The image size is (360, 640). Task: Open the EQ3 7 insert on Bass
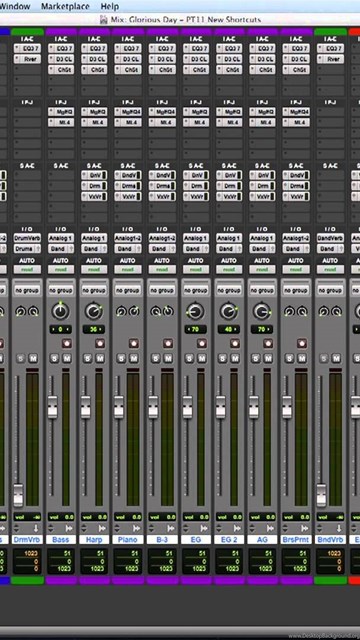[61, 49]
